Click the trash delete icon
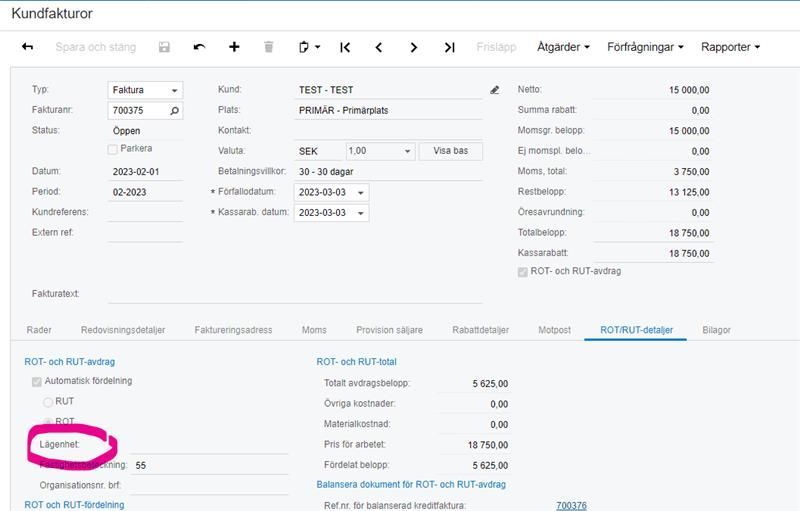Image resolution: width=800 pixels, height=511 pixels. [268, 47]
